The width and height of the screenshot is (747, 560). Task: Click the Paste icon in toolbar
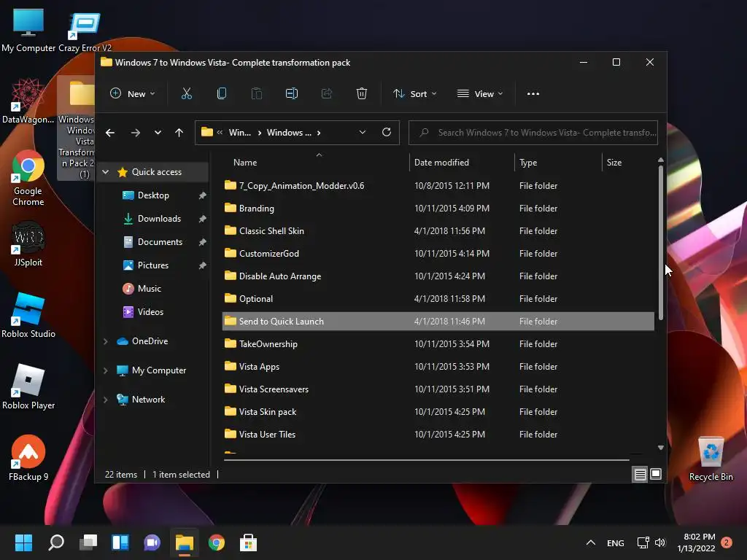click(x=256, y=94)
